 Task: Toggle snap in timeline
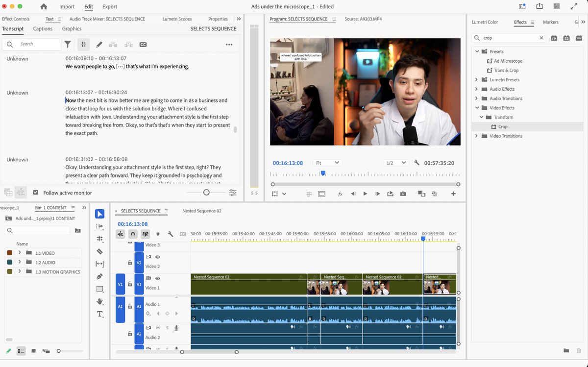(x=133, y=234)
